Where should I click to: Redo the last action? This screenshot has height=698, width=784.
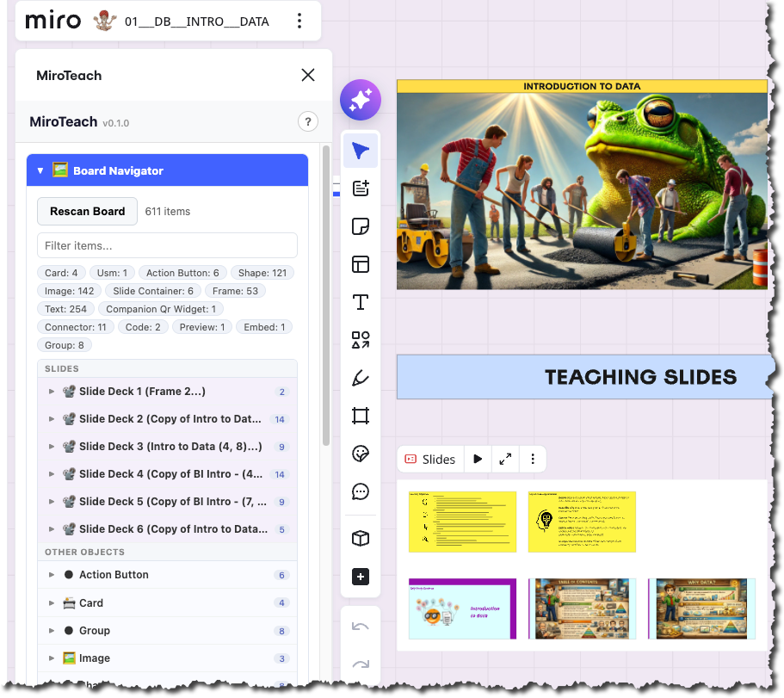[361, 664]
